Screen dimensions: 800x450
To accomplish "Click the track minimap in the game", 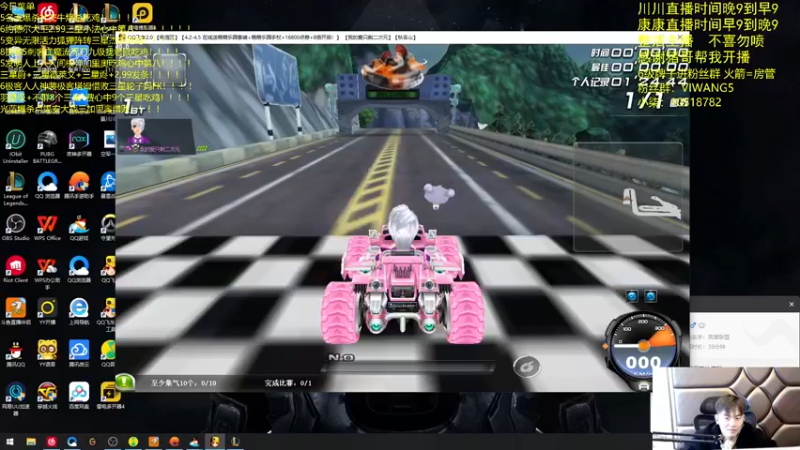I will 628,197.
